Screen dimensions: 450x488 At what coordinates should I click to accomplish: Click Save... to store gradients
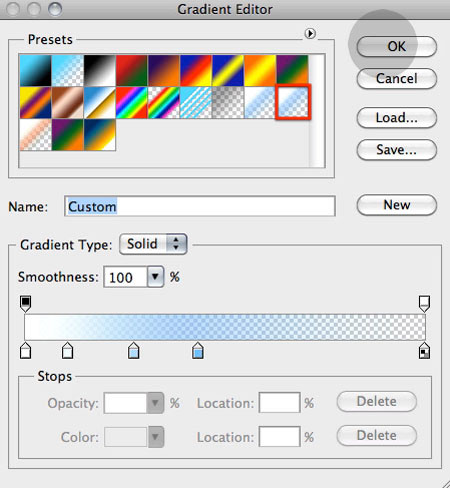[397, 150]
